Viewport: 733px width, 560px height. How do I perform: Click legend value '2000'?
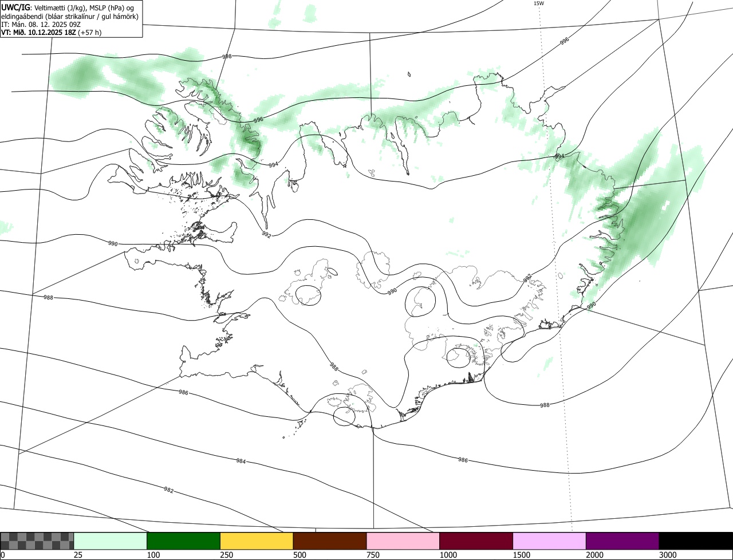595,555
